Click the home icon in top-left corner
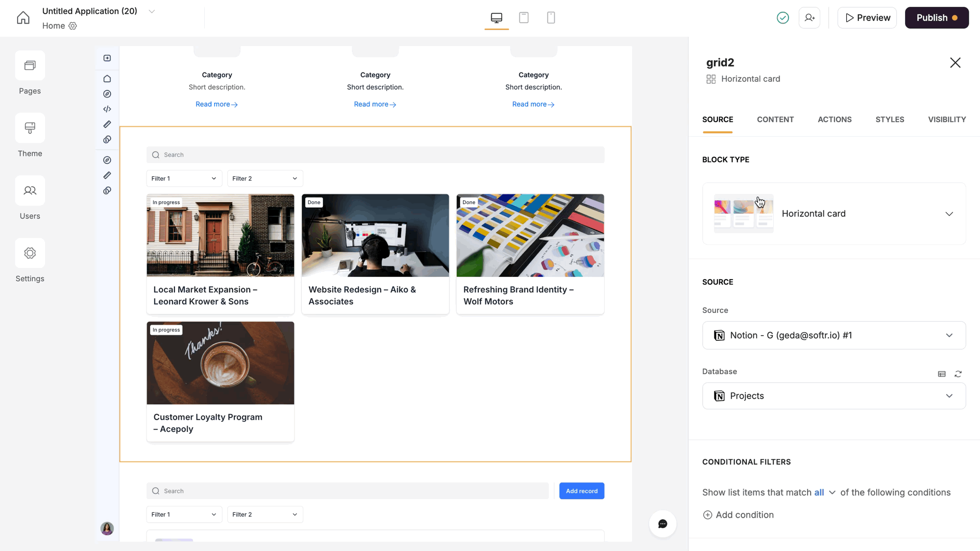Screen dimensions: 980x551 click(23, 18)
